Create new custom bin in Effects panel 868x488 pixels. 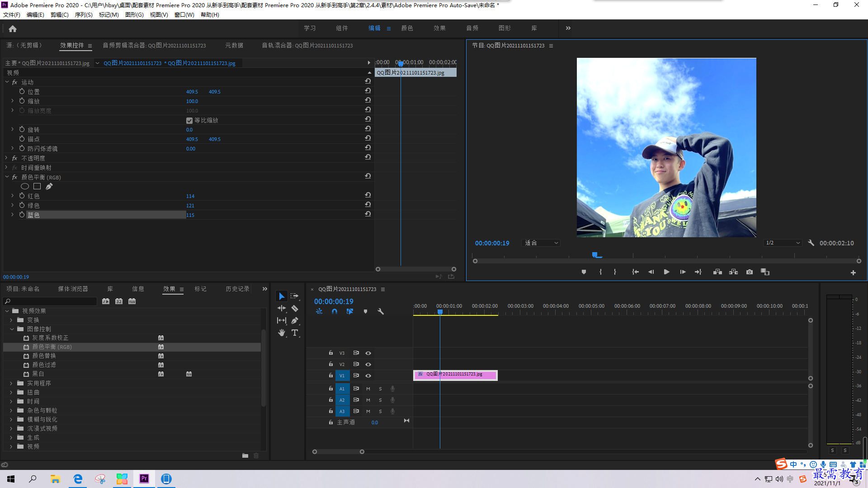click(x=245, y=456)
